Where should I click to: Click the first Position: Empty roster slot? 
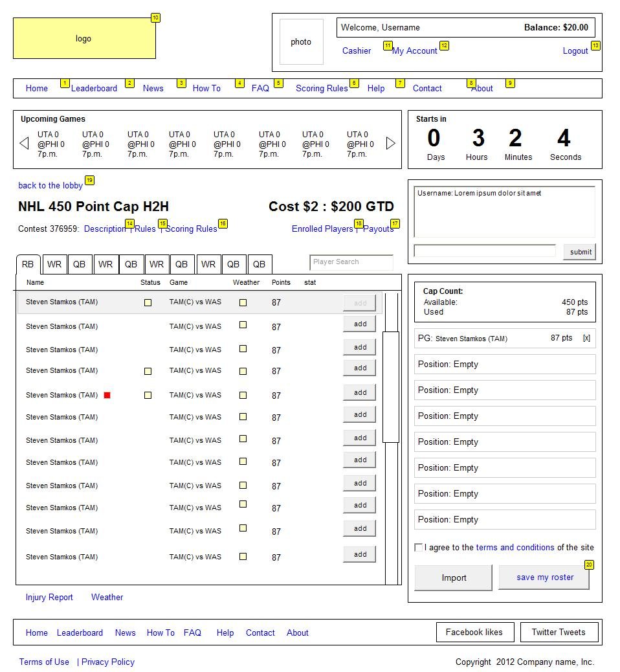point(505,364)
